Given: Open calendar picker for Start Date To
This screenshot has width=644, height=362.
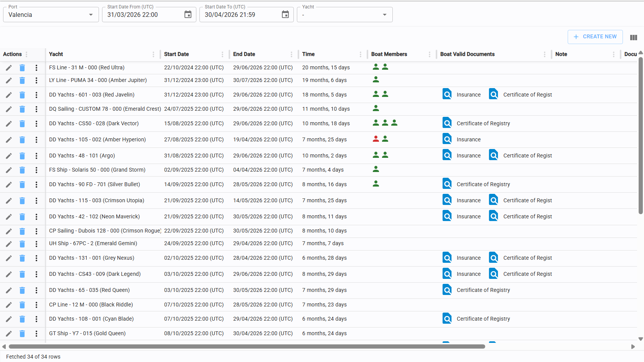Looking at the screenshot, I should pyautogui.click(x=285, y=15).
